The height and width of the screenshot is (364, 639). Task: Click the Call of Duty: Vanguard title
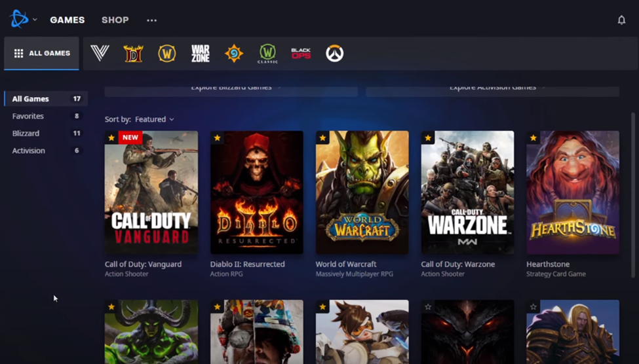(143, 264)
